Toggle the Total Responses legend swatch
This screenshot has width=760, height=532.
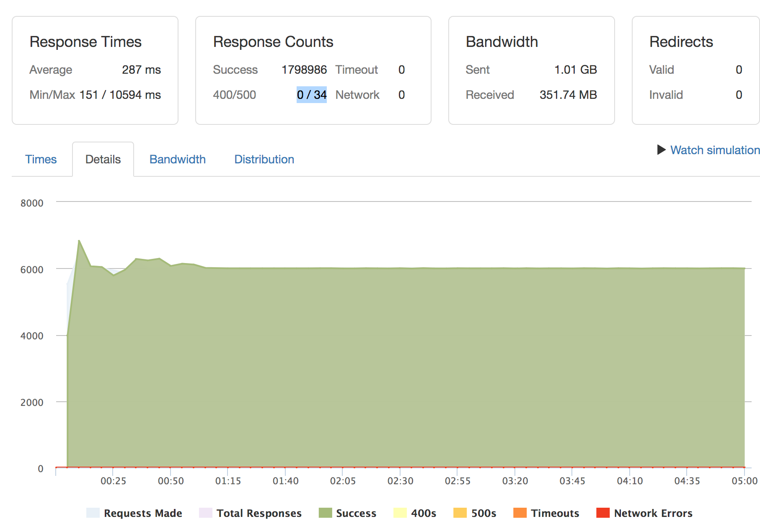pos(205,513)
